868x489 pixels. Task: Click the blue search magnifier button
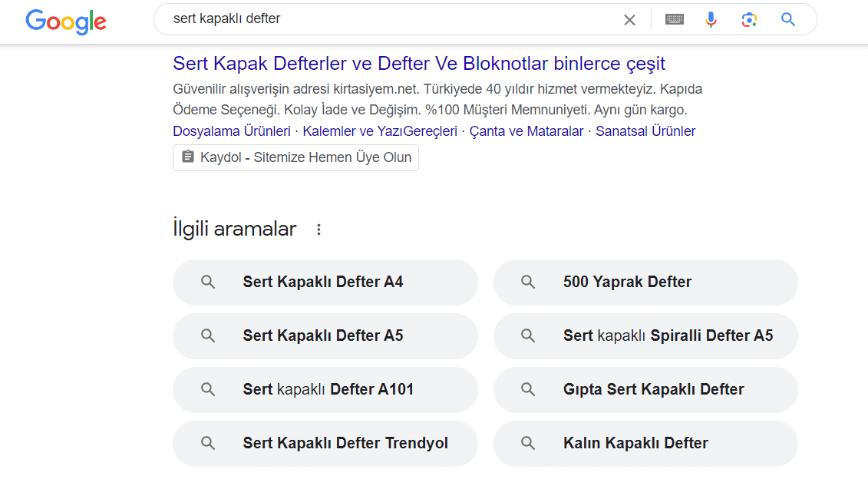788,19
